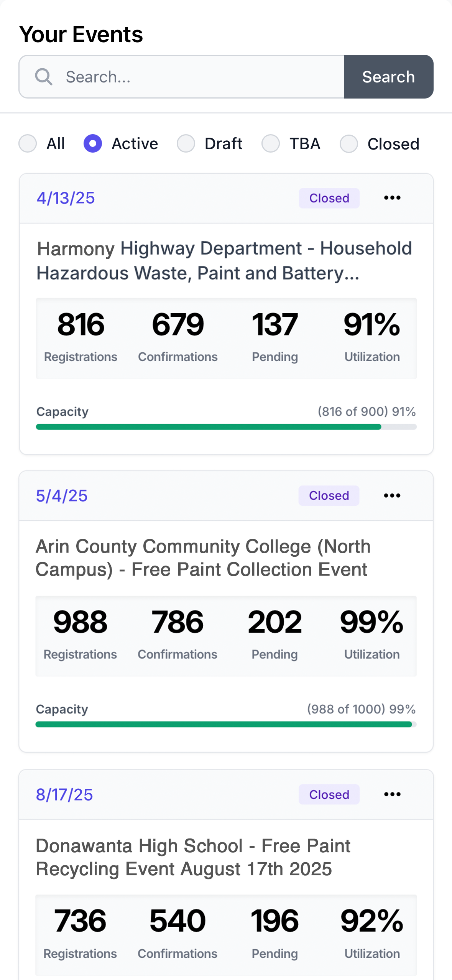
Task: Open Harmony Highway Department event title
Action: (x=224, y=261)
